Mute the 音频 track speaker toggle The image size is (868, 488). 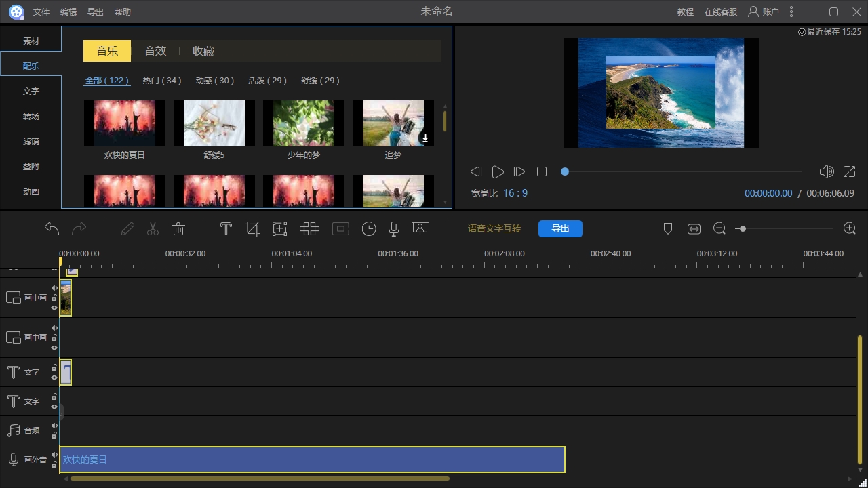(x=54, y=426)
